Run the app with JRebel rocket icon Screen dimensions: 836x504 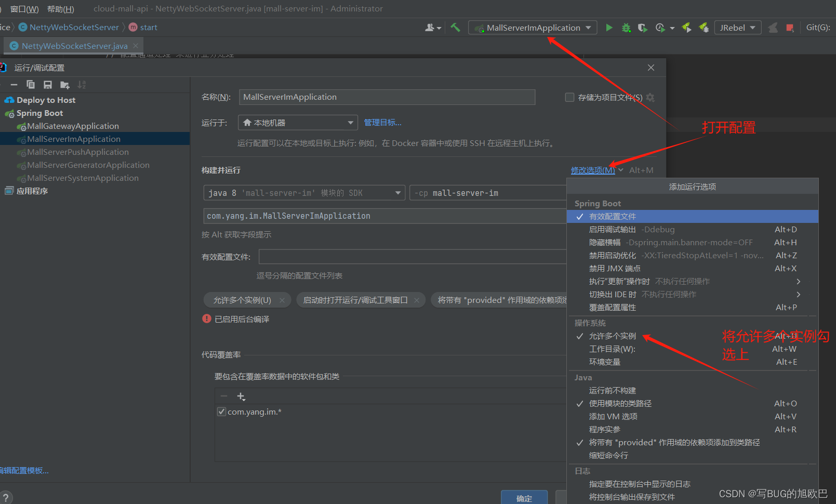coord(686,27)
